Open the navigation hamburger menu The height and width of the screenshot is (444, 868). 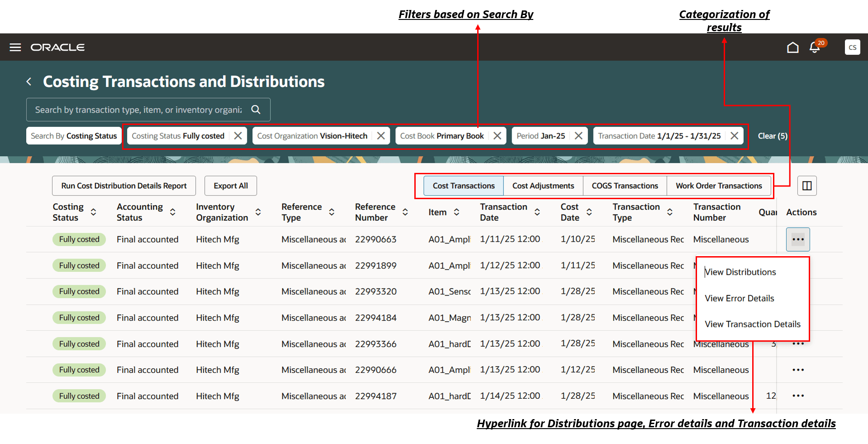point(15,47)
